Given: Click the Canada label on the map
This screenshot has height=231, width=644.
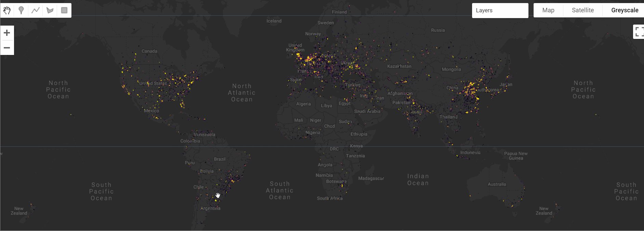Looking at the screenshot, I should coord(149,51).
